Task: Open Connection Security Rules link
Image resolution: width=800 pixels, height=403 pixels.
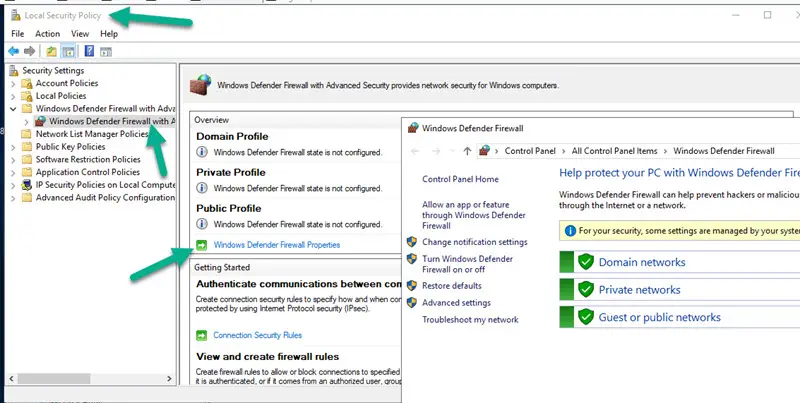Action: click(x=258, y=335)
